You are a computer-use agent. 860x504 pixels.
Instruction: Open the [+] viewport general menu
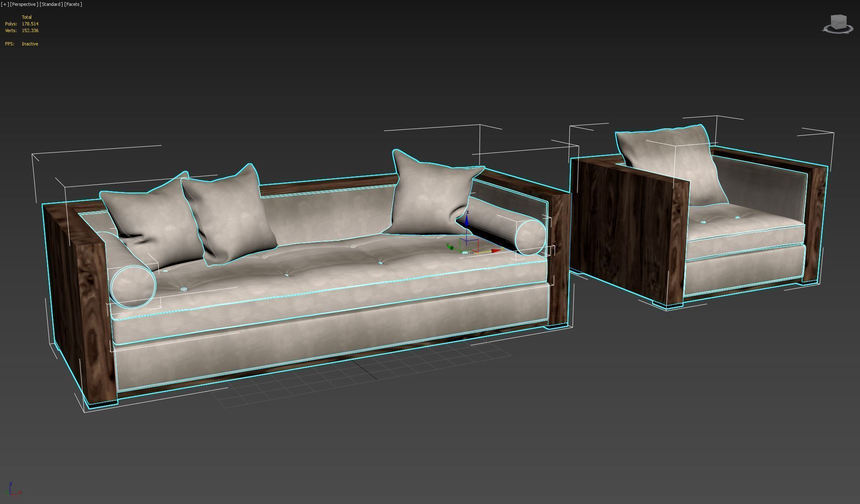[5, 4]
